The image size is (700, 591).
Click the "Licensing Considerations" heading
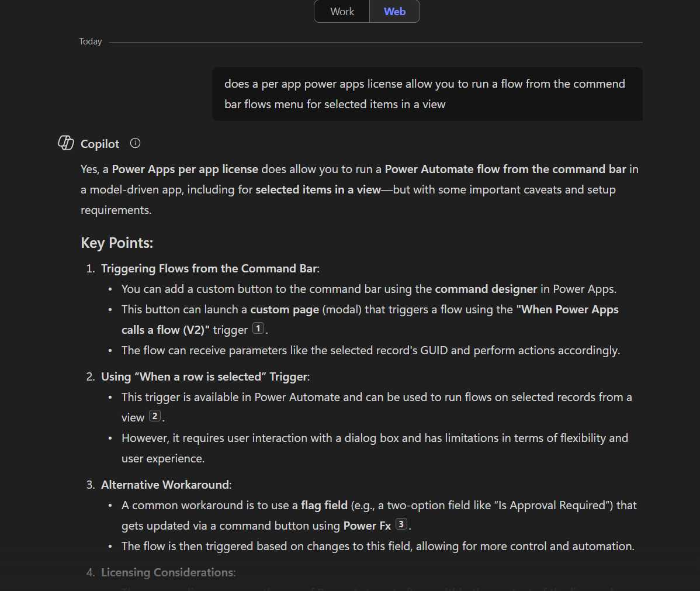(168, 572)
